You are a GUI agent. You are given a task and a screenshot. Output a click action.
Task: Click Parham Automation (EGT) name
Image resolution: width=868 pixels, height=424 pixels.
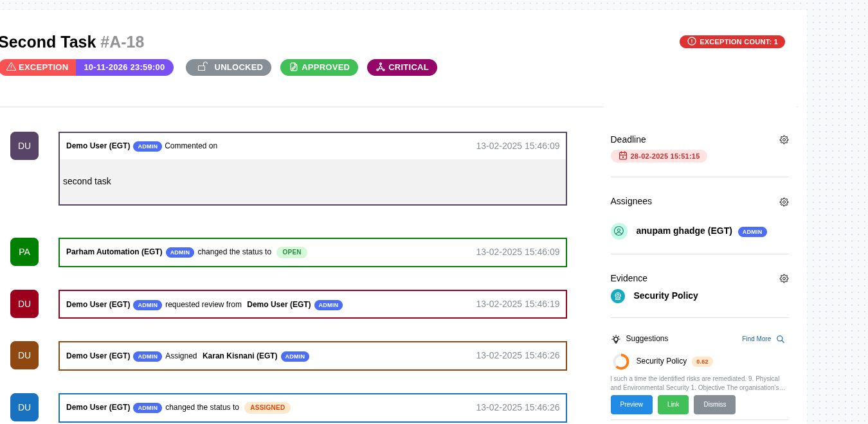(x=114, y=252)
